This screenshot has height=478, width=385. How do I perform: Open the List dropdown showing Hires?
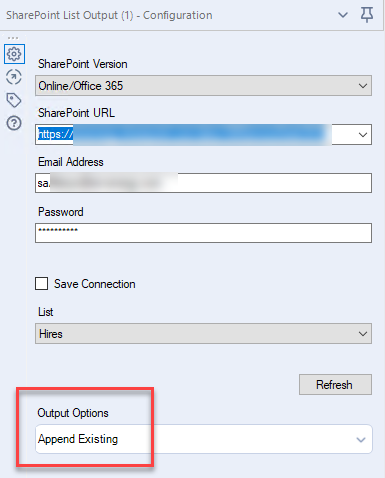click(x=203, y=333)
